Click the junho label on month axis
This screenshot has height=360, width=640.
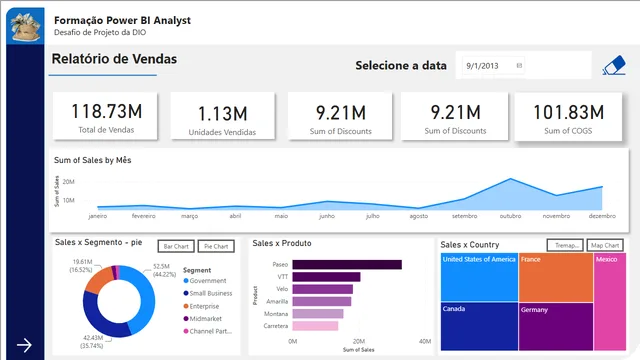tap(327, 216)
